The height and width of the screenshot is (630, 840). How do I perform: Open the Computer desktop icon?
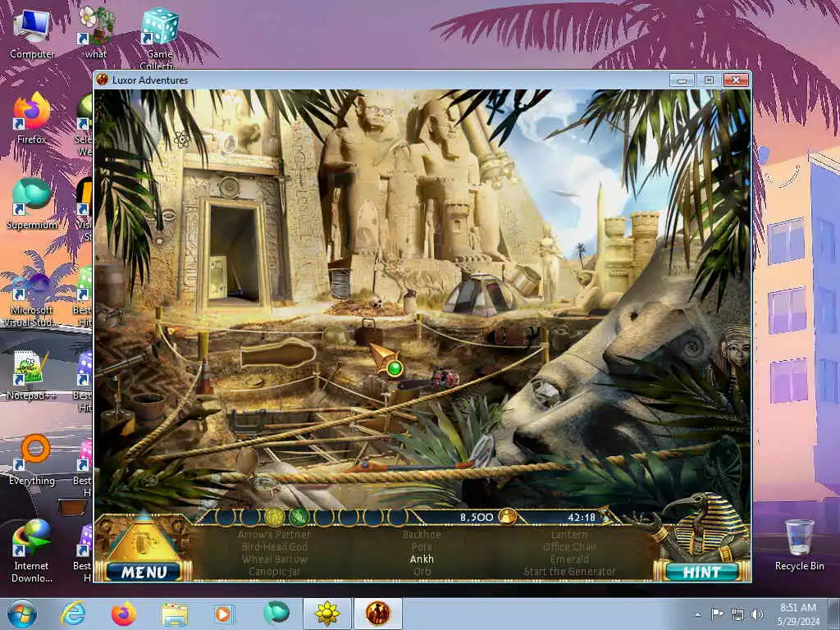[x=32, y=33]
